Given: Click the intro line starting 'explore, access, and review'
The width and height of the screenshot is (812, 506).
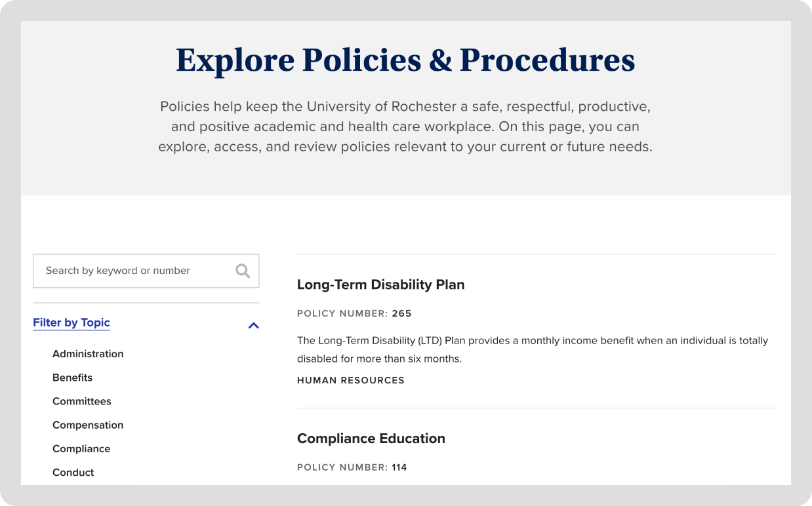Looking at the screenshot, I should [x=405, y=147].
